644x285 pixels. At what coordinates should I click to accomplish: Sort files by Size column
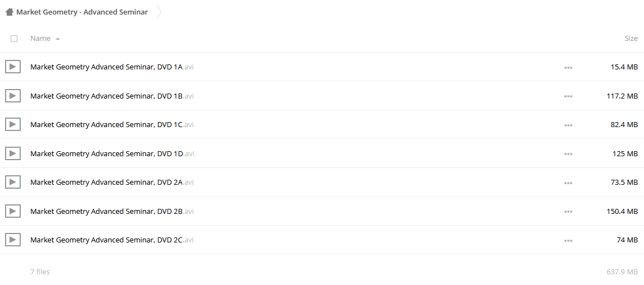631,39
